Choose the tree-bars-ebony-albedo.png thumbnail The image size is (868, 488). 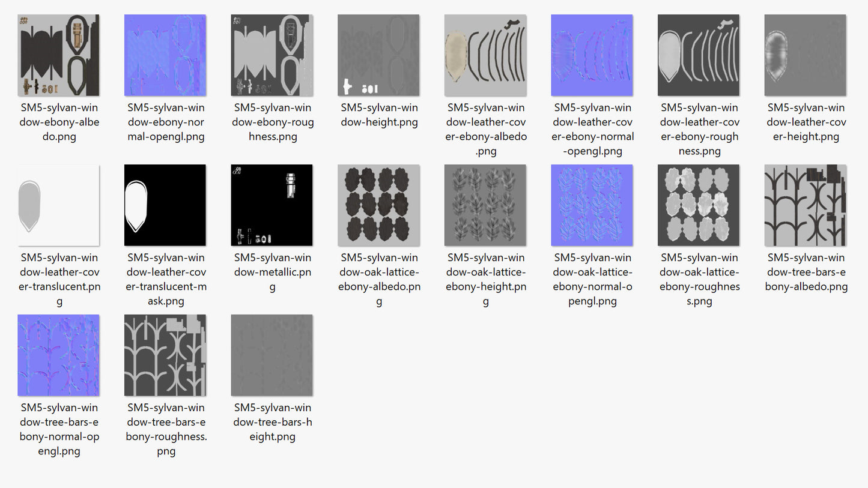point(806,205)
